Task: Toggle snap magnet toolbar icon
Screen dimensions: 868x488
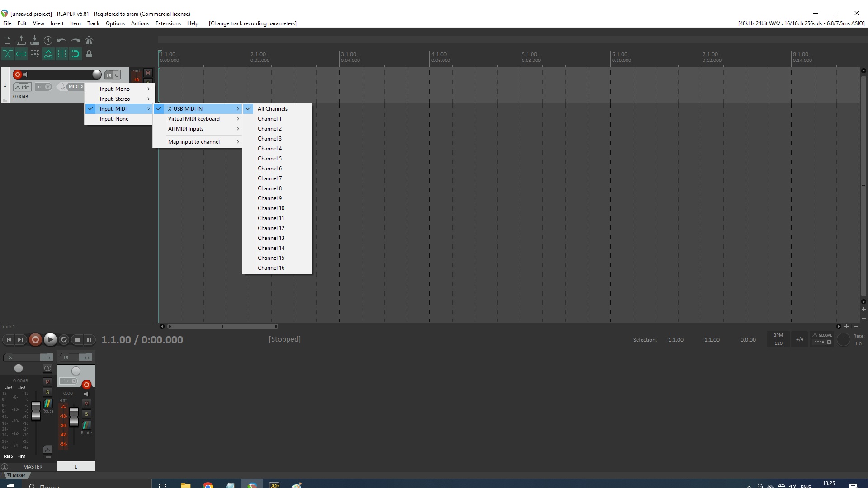Action: pos(75,54)
